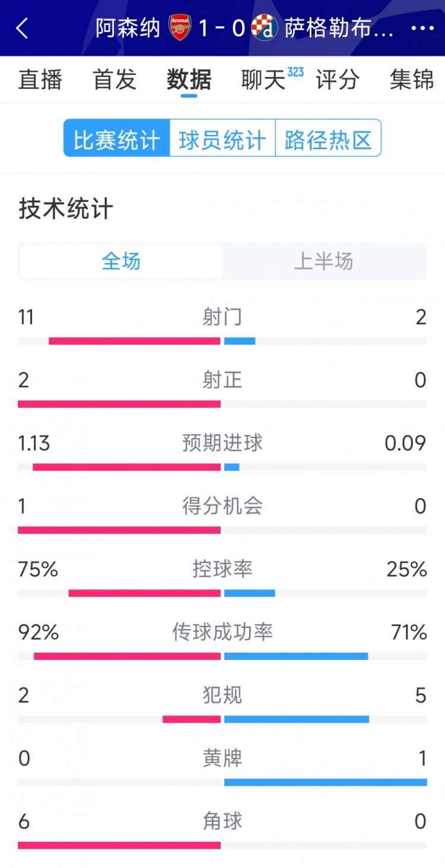Select the 数据 tab
445x868 pixels.
click(x=189, y=79)
